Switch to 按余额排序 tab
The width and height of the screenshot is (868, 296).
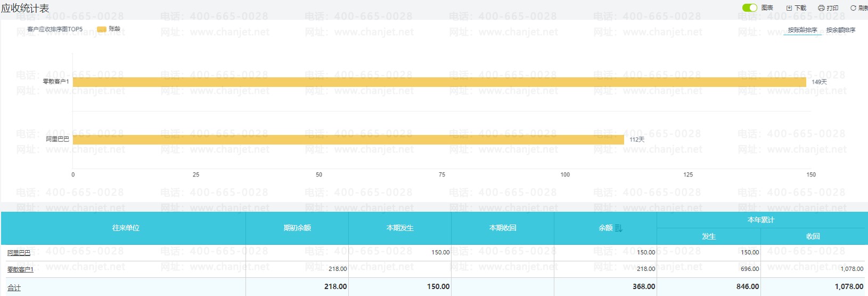click(840, 30)
